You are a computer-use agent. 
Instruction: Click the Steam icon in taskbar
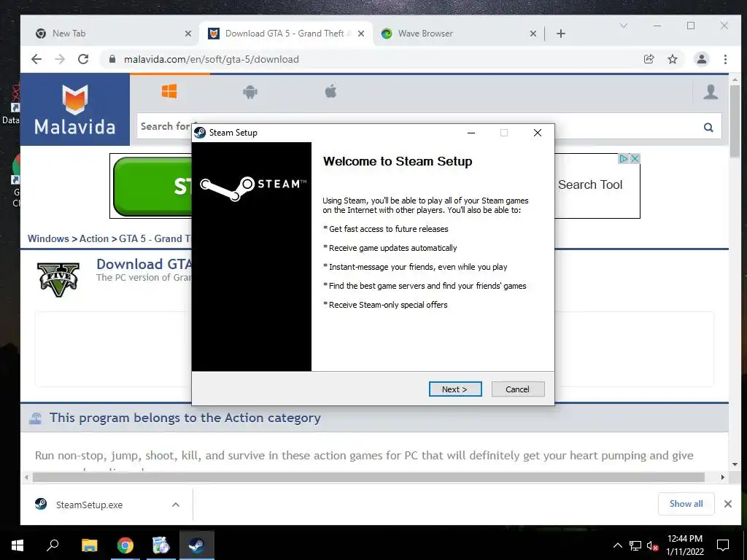197,545
